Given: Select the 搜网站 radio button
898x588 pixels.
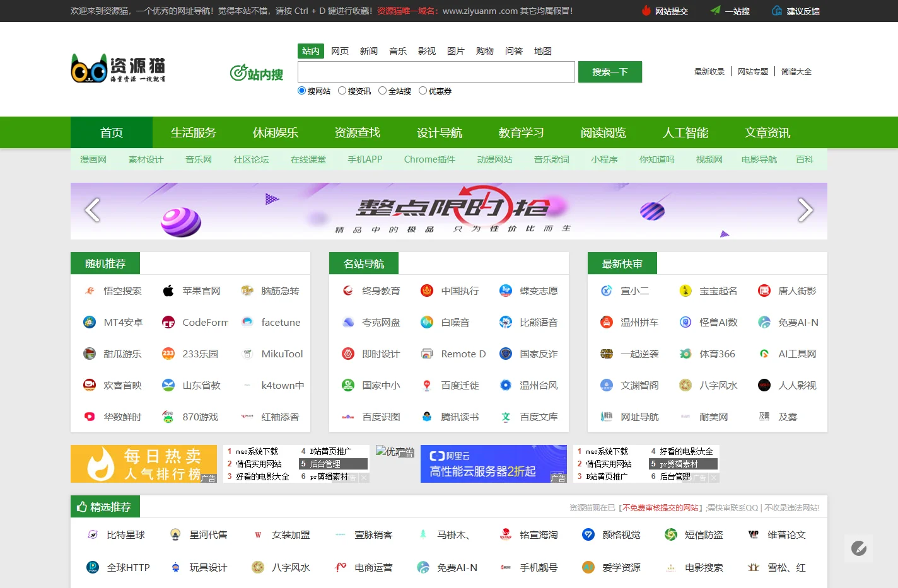Looking at the screenshot, I should (301, 91).
